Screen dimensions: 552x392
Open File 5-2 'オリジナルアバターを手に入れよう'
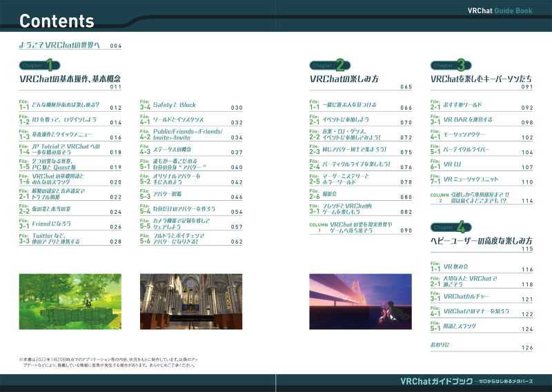pos(191,179)
